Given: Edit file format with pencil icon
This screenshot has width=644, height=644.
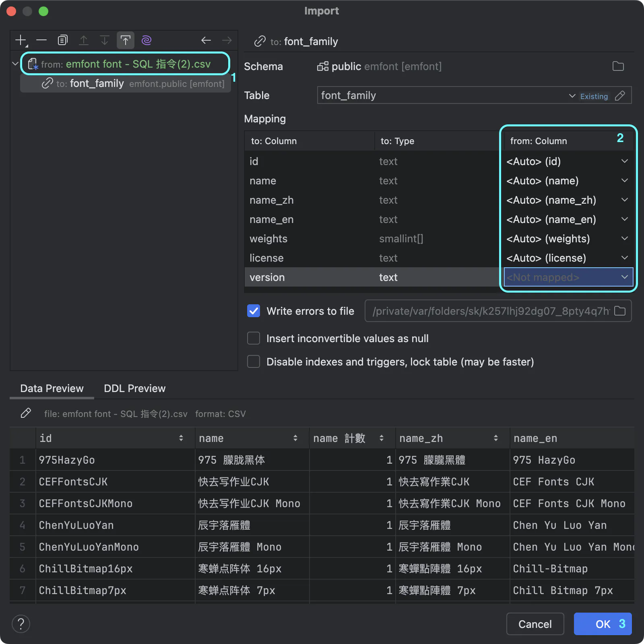Looking at the screenshot, I should (26, 413).
